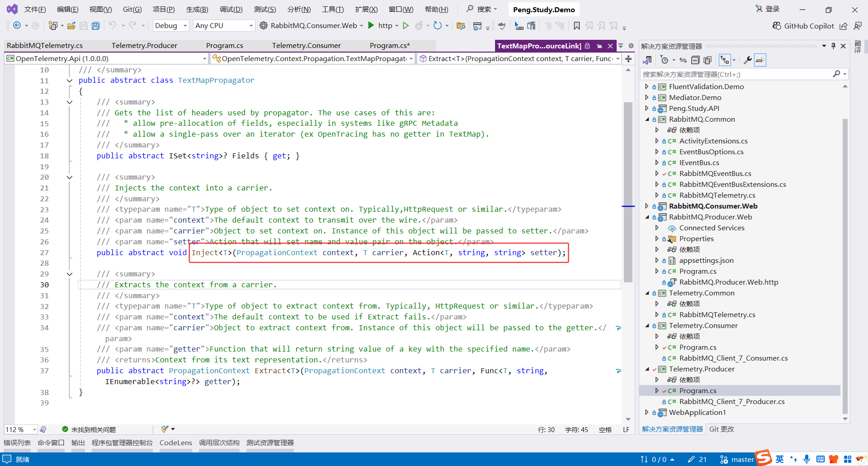Toggle preview selected items in Solution Explorer
The image size is (868, 466).
[x=760, y=60]
